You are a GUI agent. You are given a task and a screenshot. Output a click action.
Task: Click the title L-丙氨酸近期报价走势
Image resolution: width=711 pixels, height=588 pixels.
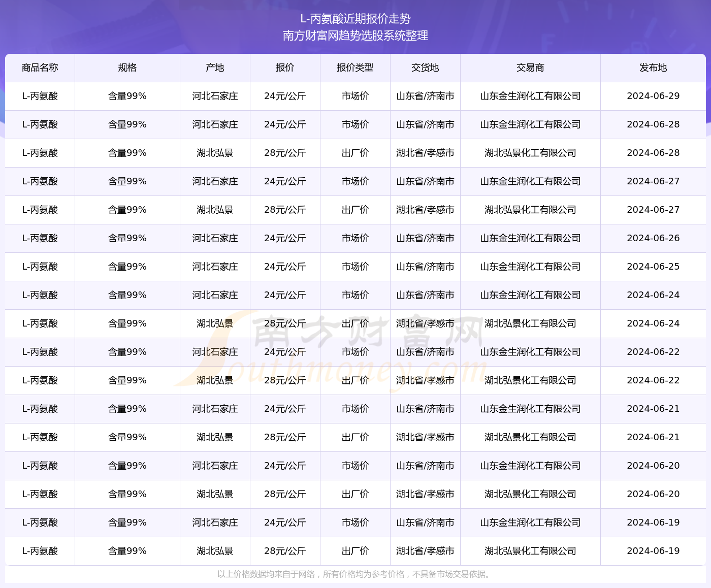(x=355, y=19)
